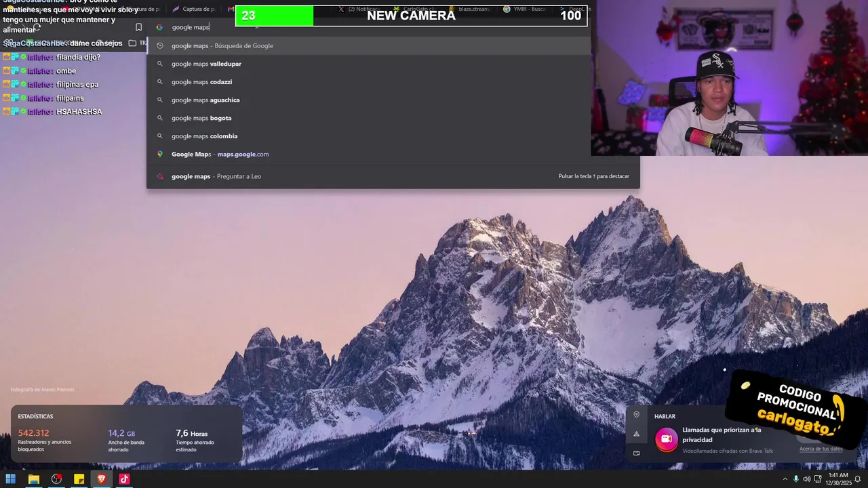This screenshot has width=868, height=488.
Task: Open File Explorer from the taskbar
Action: point(33,479)
